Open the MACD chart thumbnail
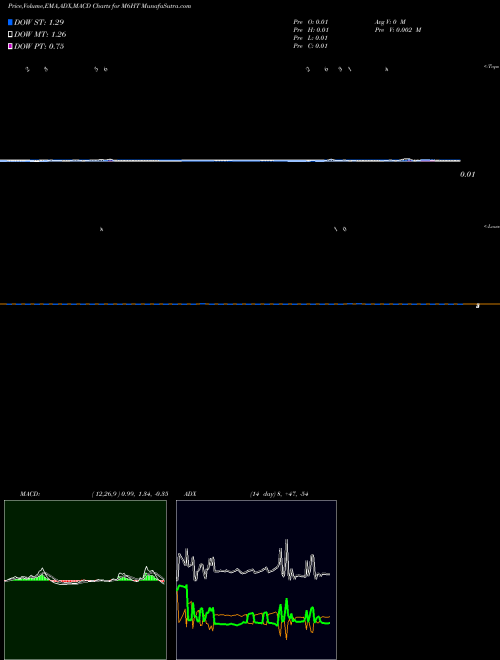 click(x=85, y=580)
